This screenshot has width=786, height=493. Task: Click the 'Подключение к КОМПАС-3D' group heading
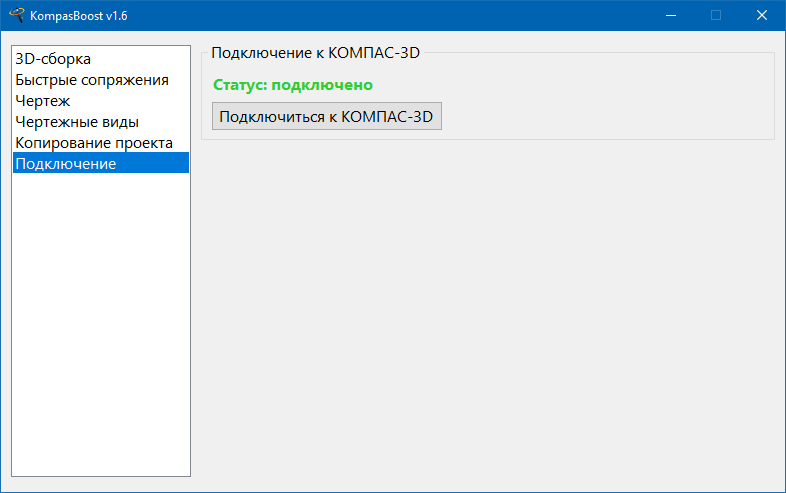[315, 53]
